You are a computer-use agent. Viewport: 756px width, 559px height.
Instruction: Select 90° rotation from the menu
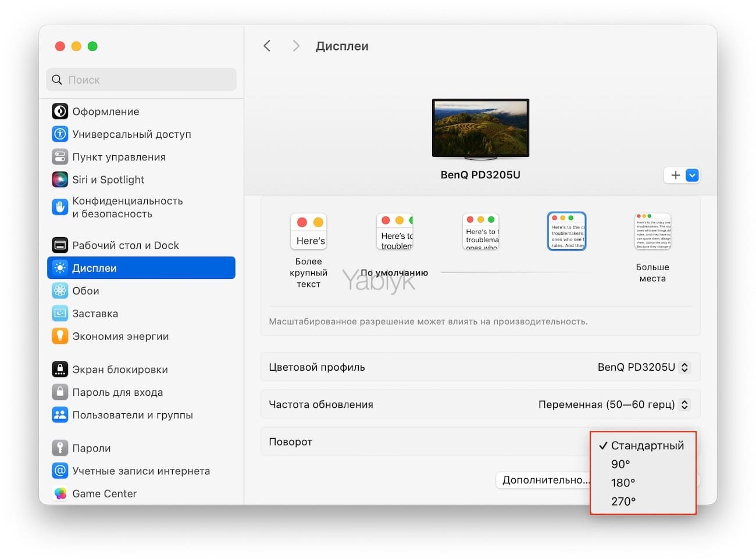pos(621,464)
